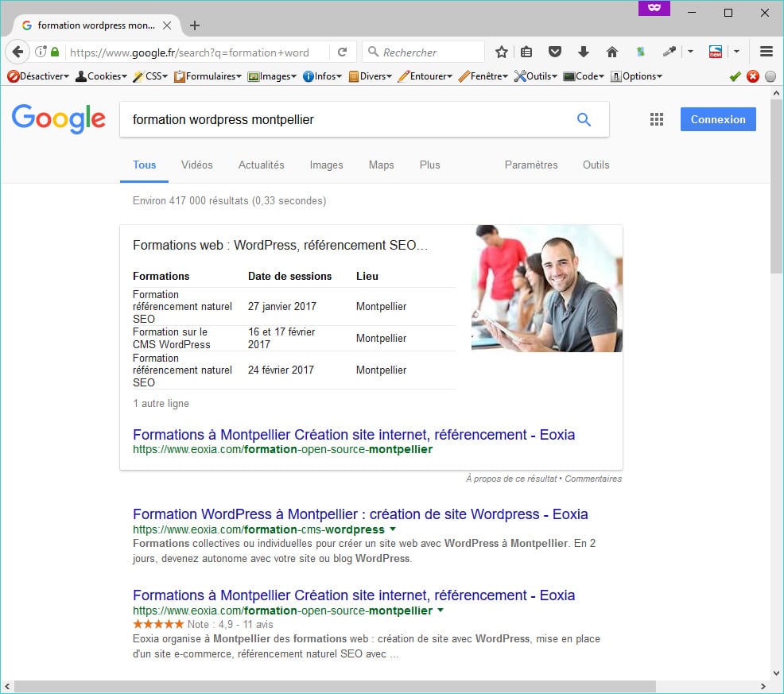Click the scroll down arrow

pos(776,673)
